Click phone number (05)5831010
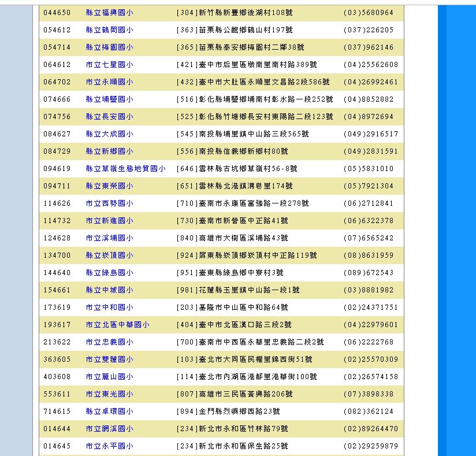Image resolution: width=476 pixels, height=456 pixels. point(369,169)
